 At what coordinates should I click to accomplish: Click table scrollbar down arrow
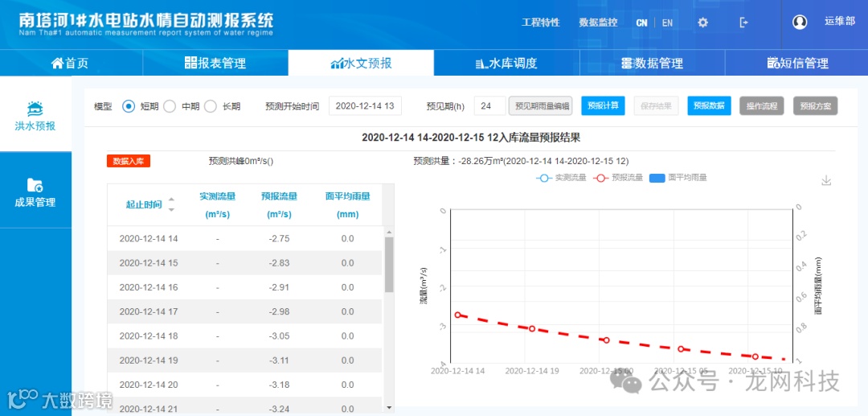pyautogui.click(x=389, y=407)
